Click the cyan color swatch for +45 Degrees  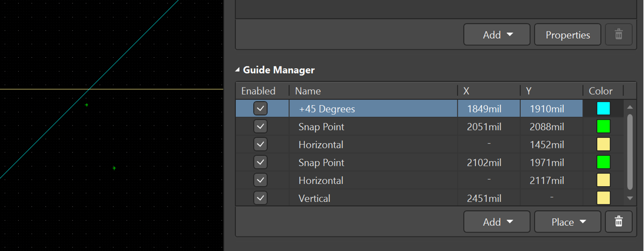(603, 109)
